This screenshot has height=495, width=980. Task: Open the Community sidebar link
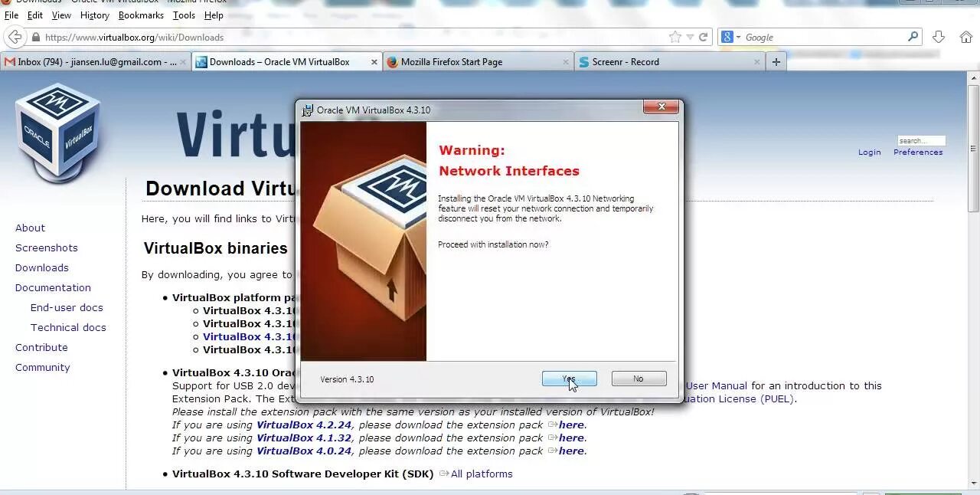[x=43, y=367]
